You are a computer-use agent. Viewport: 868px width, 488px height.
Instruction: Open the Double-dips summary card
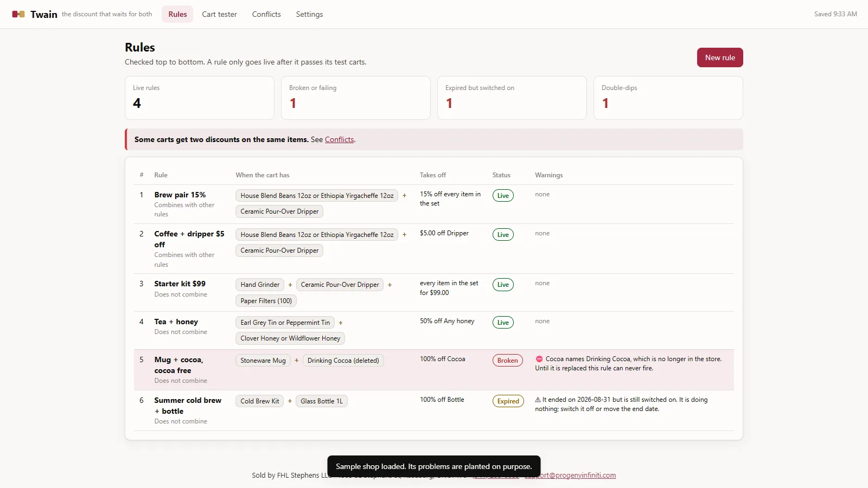668,98
